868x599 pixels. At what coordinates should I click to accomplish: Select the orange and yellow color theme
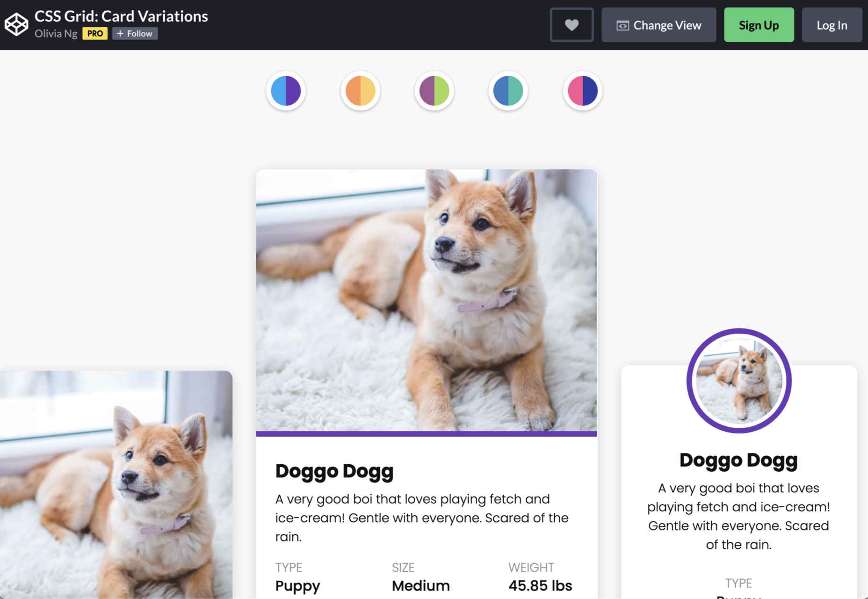360,91
